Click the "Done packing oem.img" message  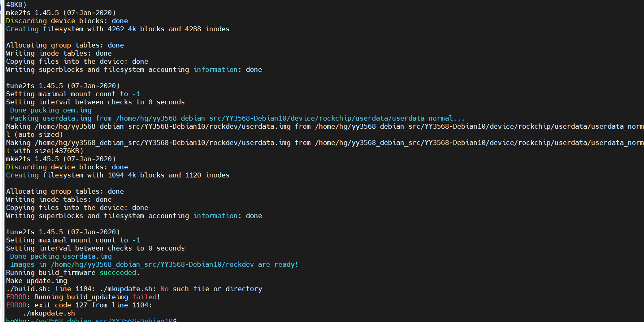pyautogui.click(x=51, y=110)
